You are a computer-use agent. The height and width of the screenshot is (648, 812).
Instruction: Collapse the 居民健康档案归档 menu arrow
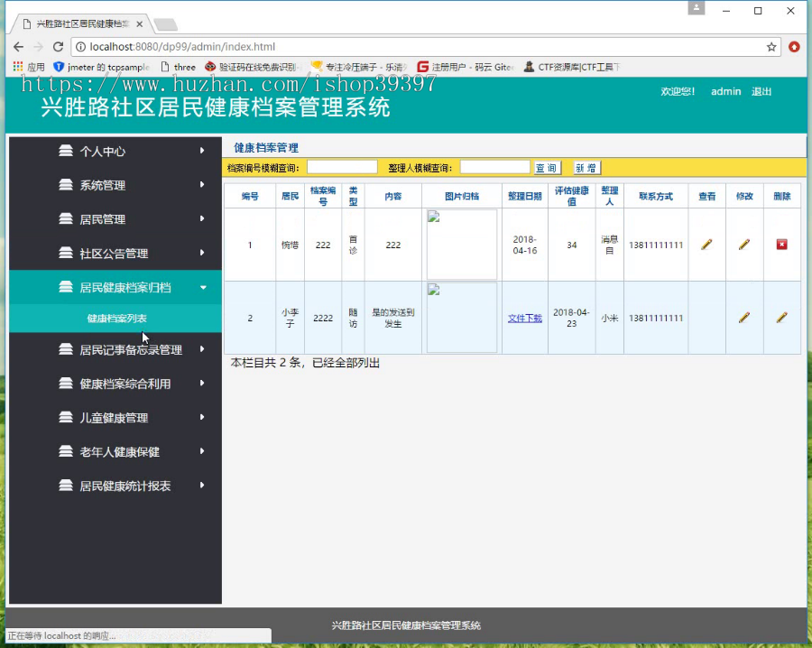tap(203, 288)
